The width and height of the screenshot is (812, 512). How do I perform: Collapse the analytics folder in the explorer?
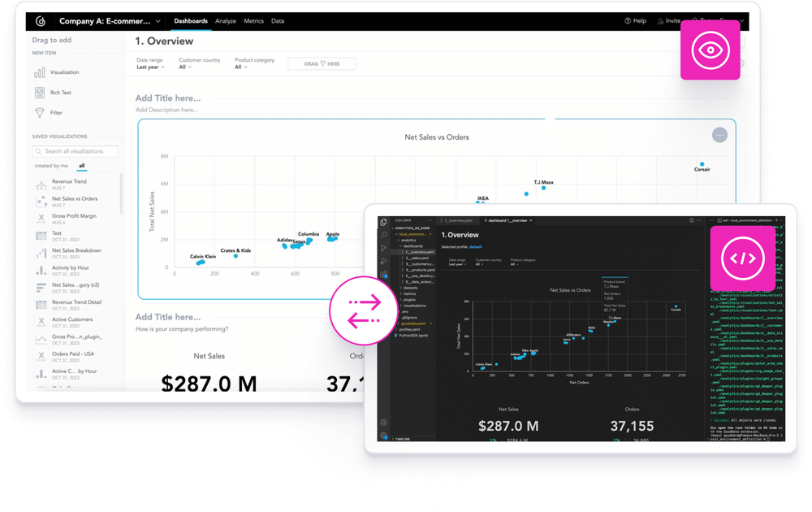pos(407,240)
